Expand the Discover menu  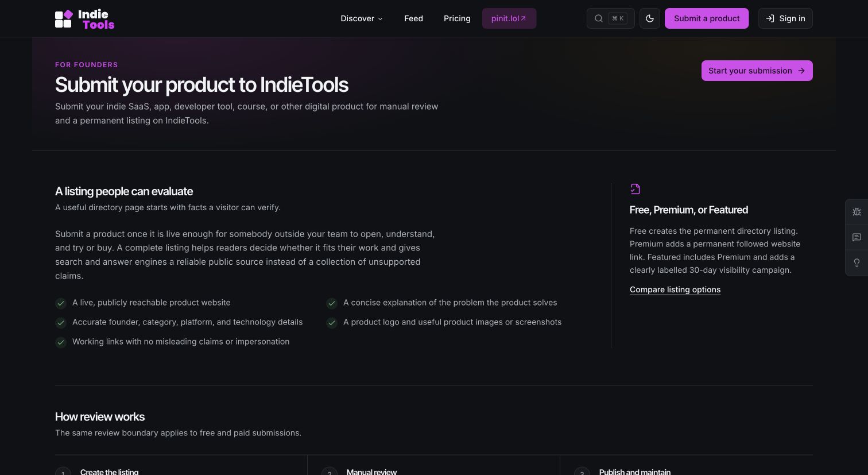pyautogui.click(x=362, y=18)
